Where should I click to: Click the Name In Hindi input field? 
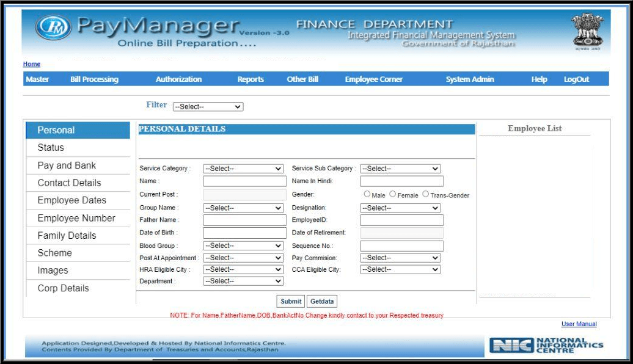(x=401, y=181)
